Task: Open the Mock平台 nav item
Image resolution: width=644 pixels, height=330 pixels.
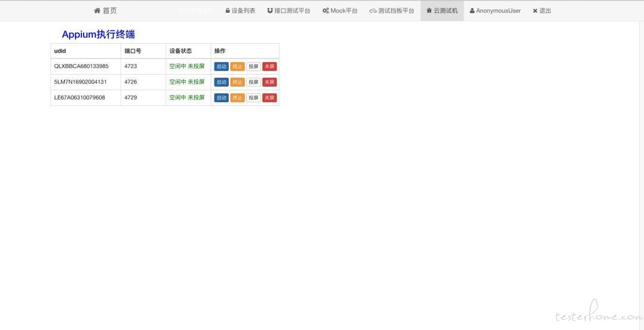Action: (x=340, y=11)
